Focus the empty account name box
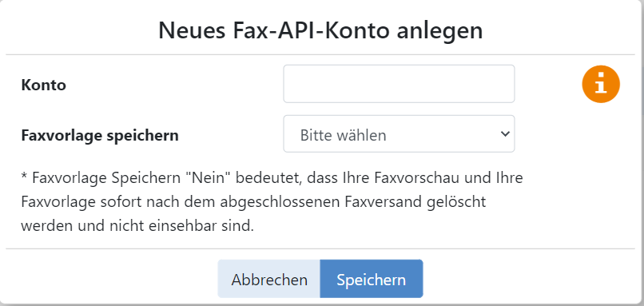This screenshot has width=644, height=306. [x=399, y=84]
